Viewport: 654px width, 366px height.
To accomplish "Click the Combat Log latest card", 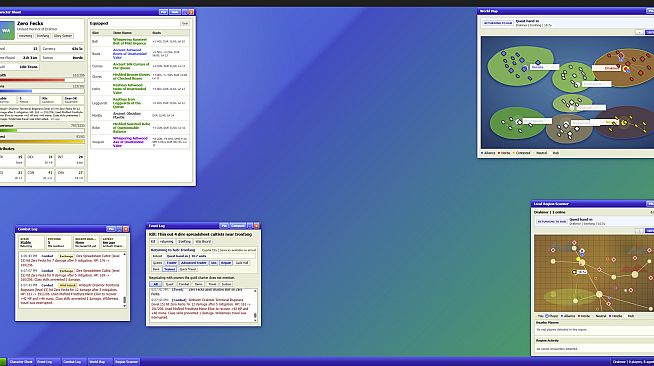I will point(113,242).
